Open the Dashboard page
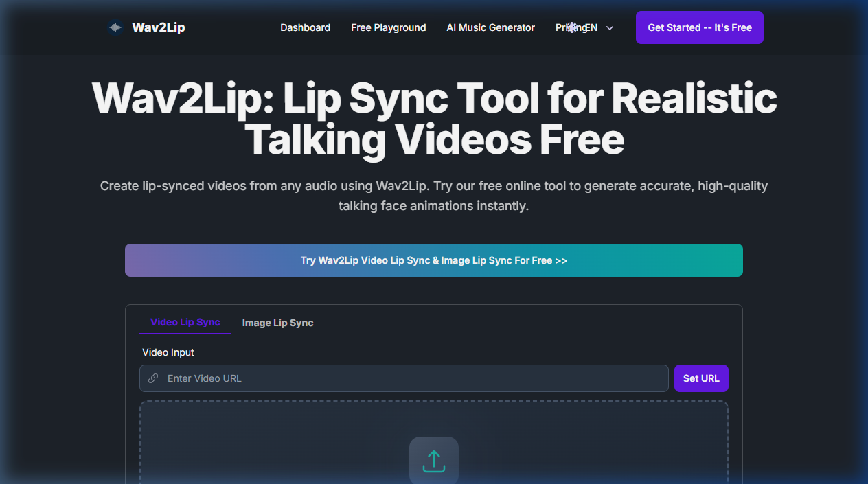 click(305, 27)
